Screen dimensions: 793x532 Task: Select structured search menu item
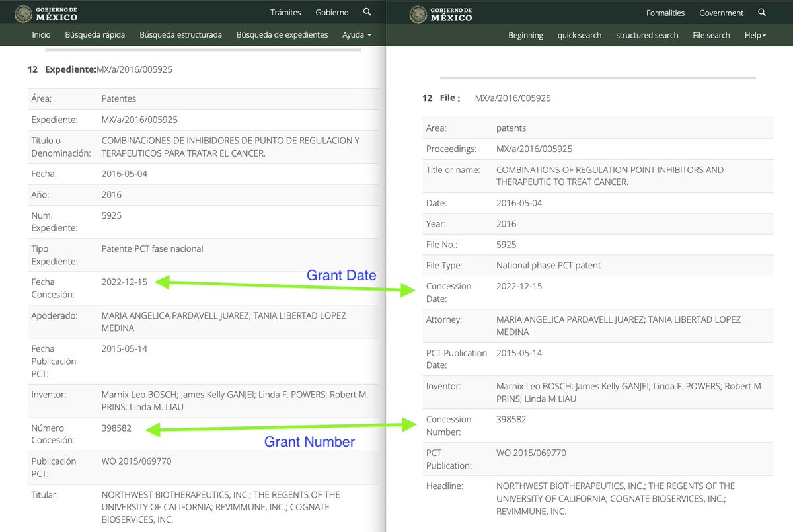point(647,36)
